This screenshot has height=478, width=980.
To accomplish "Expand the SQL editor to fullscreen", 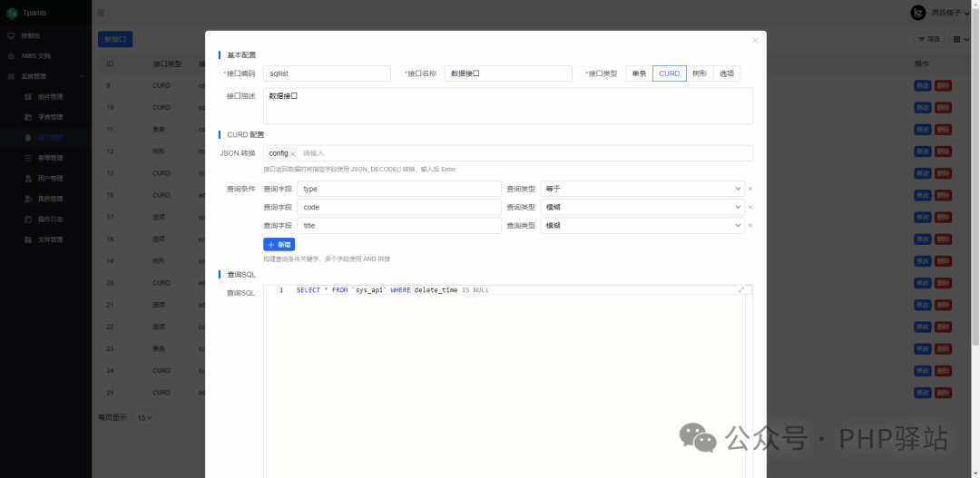I will point(741,290).
